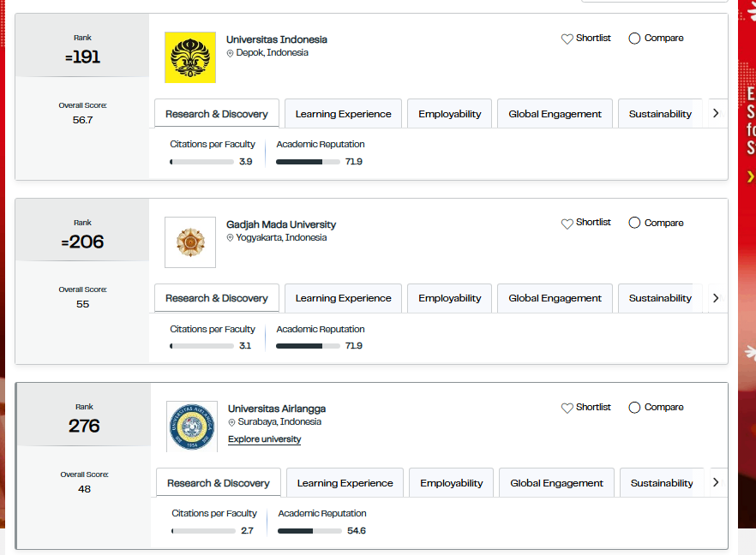Click heart Shortlist icon for Universitas Indonesia
This screenshot has width=756, height=555.
pos(567,39)
